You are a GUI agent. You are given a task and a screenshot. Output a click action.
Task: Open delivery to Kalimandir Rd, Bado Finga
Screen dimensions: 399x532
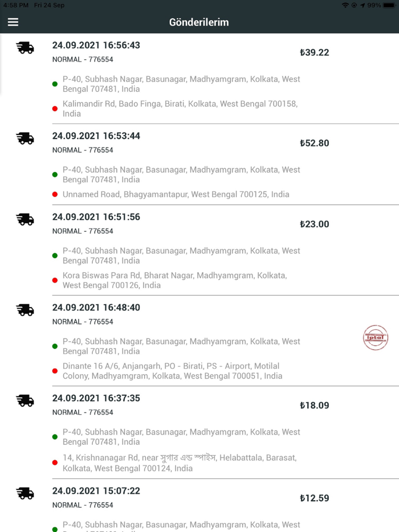(x=180, y=109)
